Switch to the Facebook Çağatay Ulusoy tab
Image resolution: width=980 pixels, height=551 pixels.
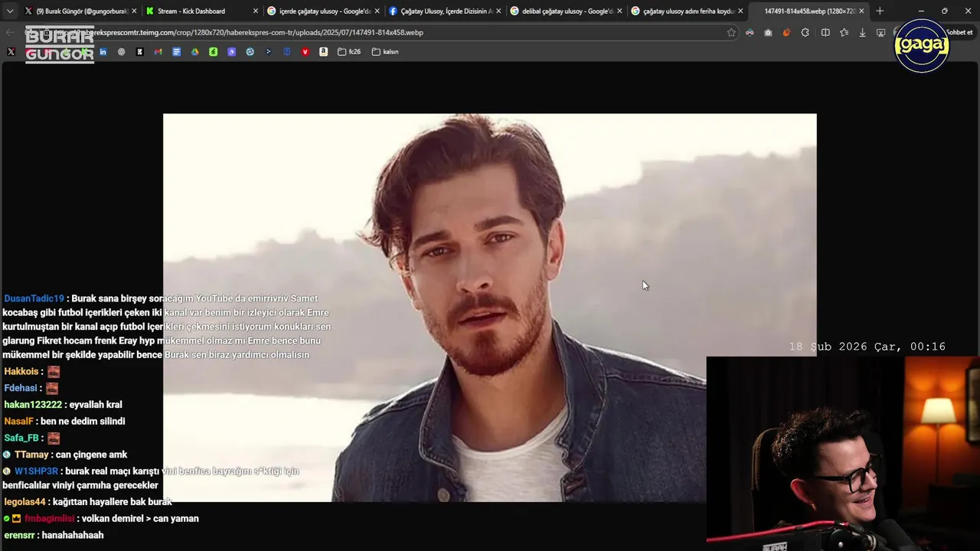pos(445,11)
